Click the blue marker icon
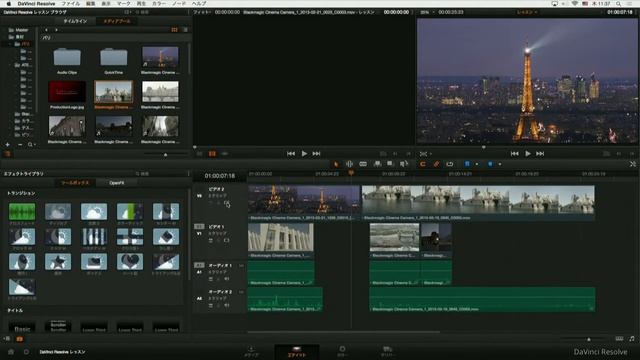Screen dimensions: 640x360 (490, 164)
